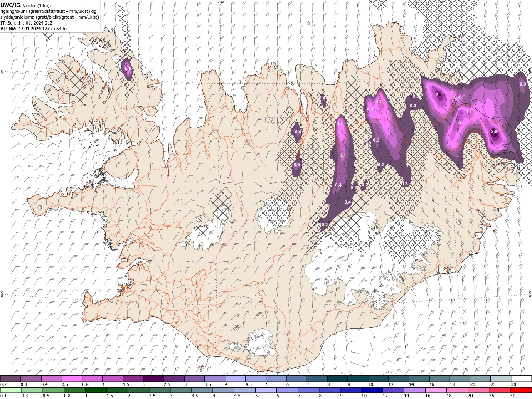Click the 1.1 snowfall value label
The height and width of the screenshot is (399, 532).
point(469,112)
